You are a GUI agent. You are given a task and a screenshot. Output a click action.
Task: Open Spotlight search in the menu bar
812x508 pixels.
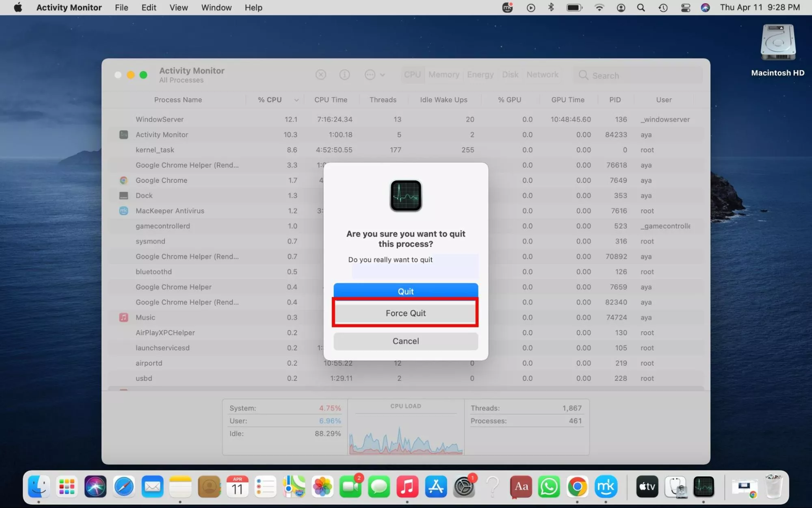pos(641,7)
